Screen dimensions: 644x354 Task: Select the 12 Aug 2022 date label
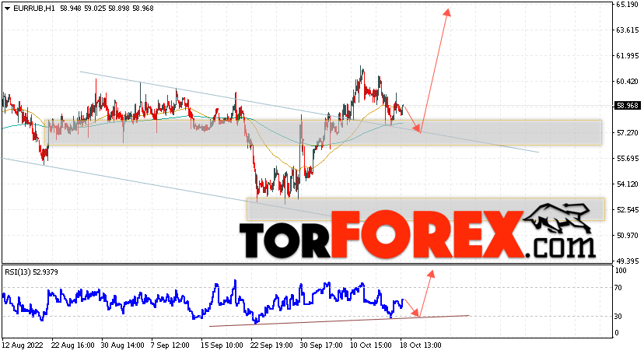[23, 345]
